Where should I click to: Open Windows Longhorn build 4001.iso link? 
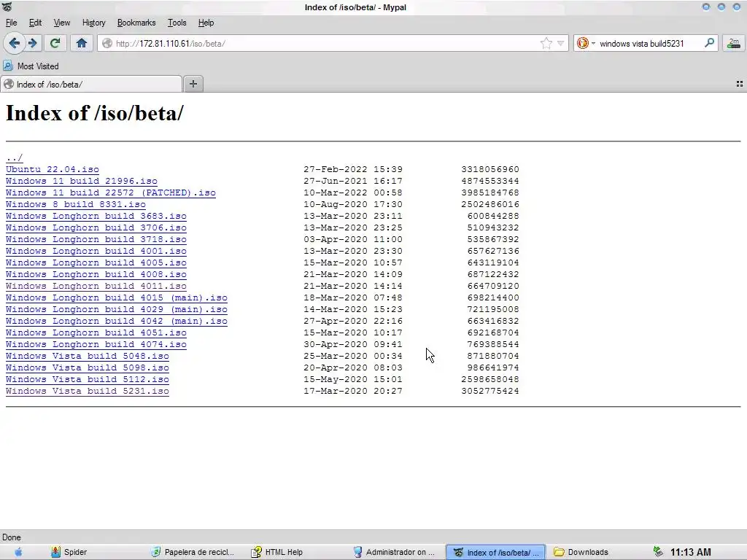[96, 251]
